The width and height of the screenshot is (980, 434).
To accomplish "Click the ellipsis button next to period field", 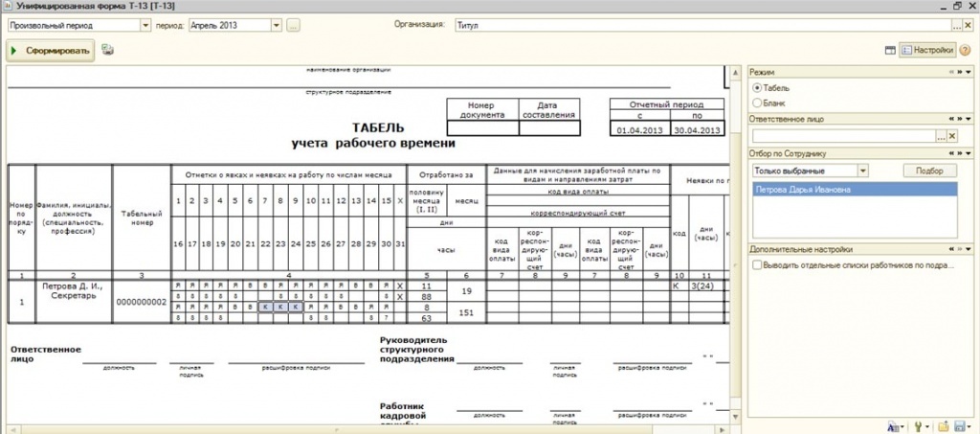I will click(x=294, y=25).
